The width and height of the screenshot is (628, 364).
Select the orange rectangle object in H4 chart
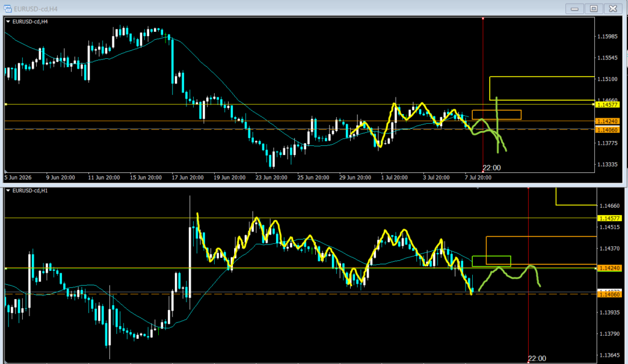coord(497,115)
